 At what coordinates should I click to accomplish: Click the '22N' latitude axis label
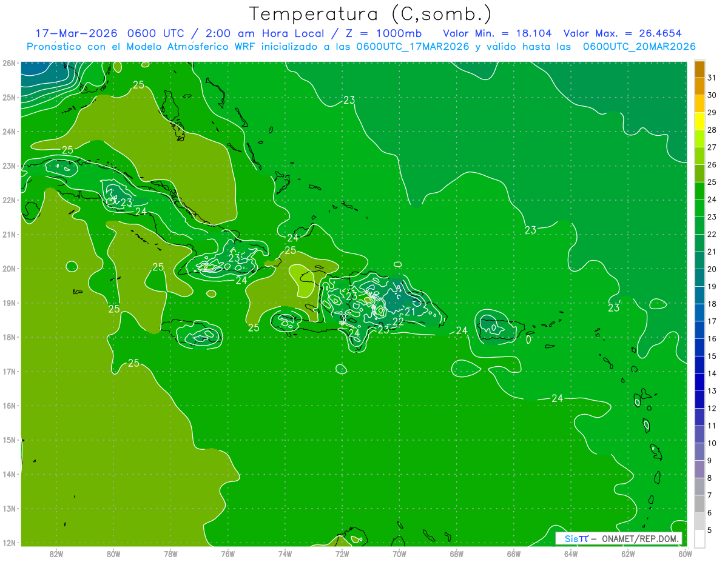(x=9, y=200)
